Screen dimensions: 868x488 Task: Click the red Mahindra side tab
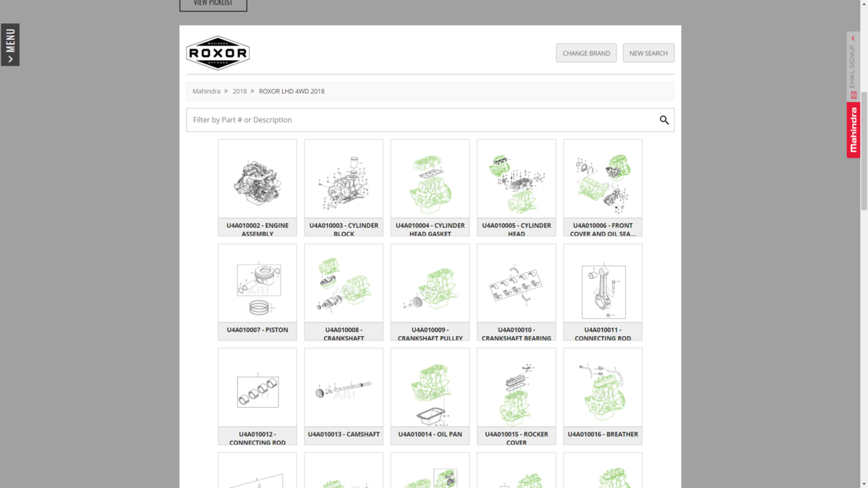[853, 130]
